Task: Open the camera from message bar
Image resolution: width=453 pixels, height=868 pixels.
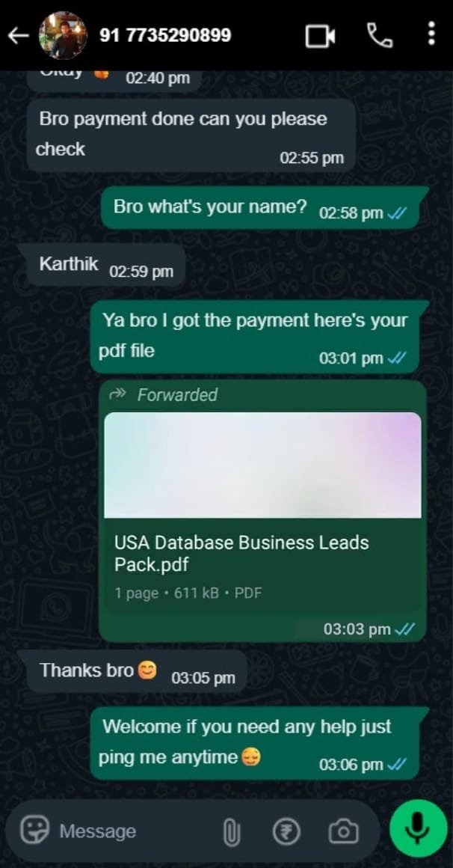Action: pyautogui.click(x=343, y=831)
